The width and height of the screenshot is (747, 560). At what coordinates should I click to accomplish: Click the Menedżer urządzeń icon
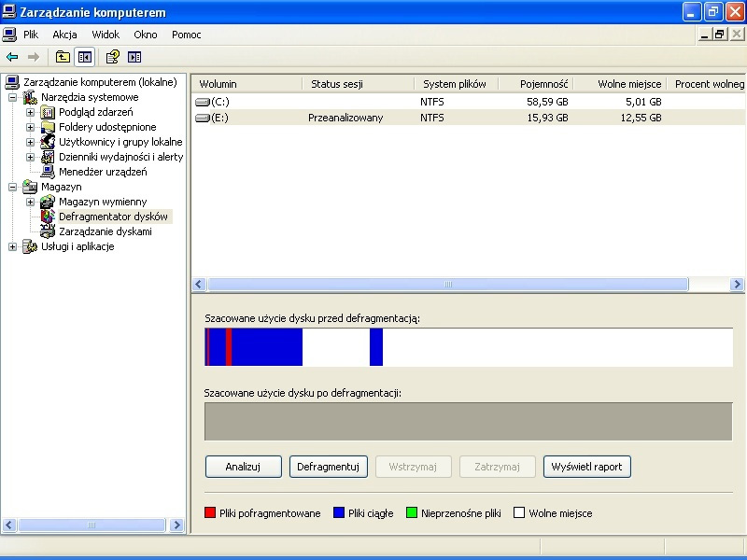click(x=48, y=172)
